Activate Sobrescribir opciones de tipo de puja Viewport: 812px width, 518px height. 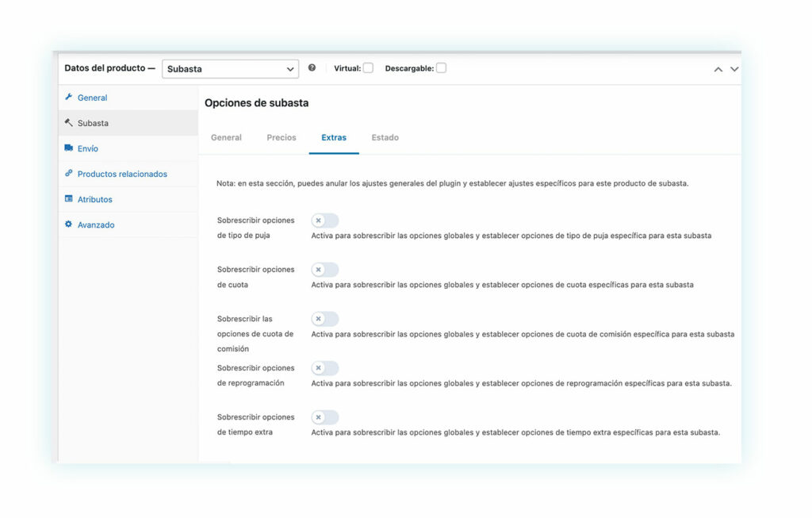pos(324,220)
